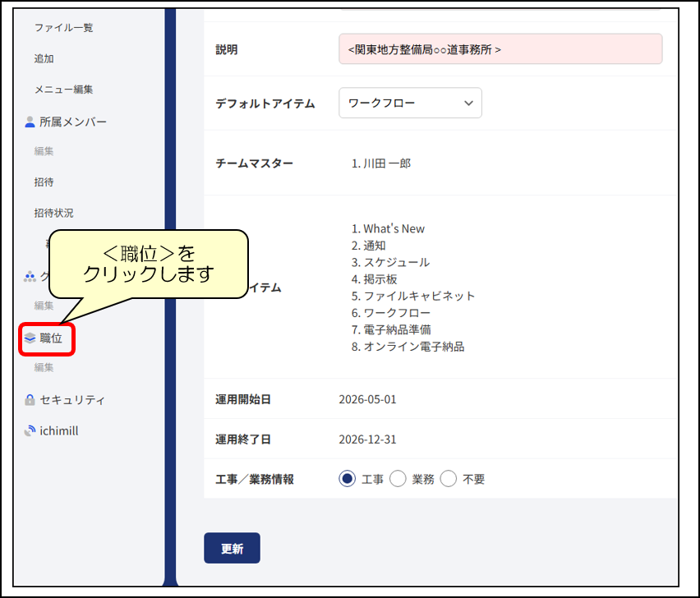Click 追加 in the sidebar menu

click(x=44, y=58)
